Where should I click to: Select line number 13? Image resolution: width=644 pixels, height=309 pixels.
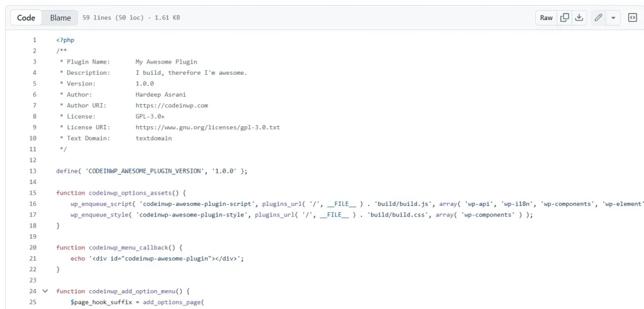click(33, 171)
